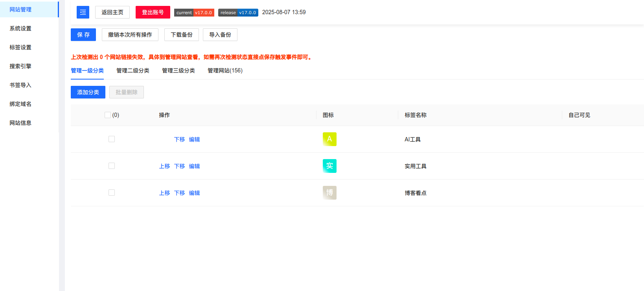This screenshot has height=291, width=644.
Task: Switch to 管理二级分类 tab
Action: (x=133, y=70)
